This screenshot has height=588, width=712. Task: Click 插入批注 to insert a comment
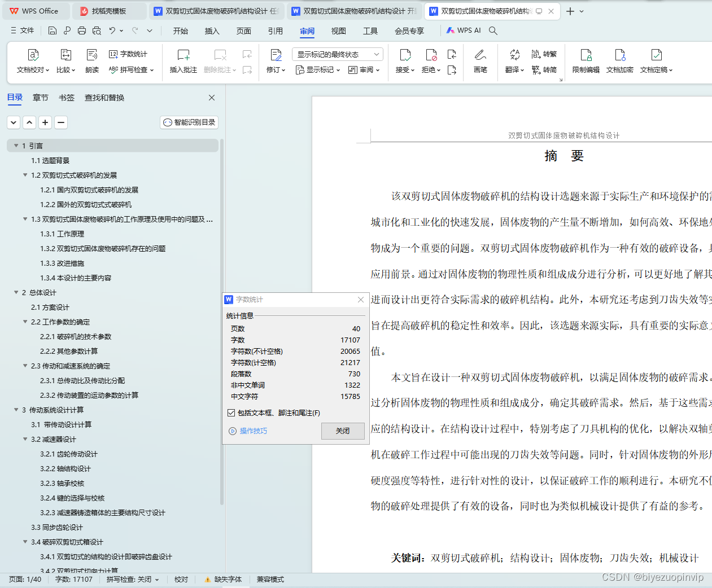[x=184, y=62]
